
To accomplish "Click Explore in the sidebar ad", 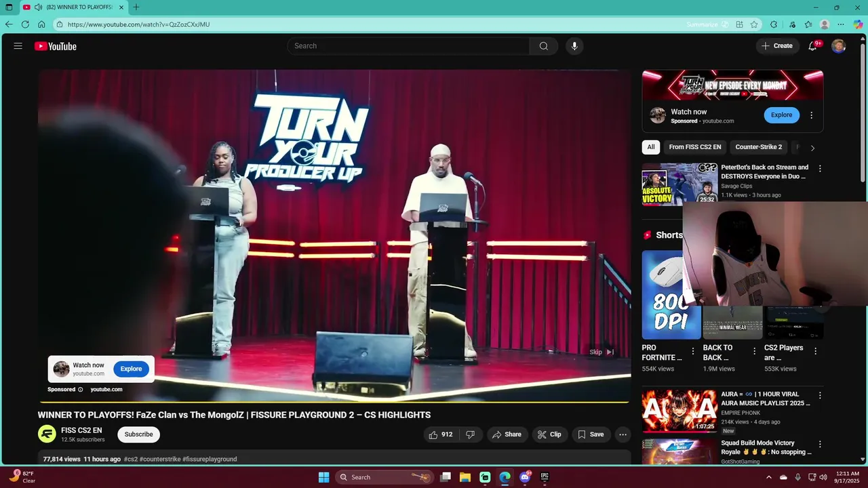I will (x=781, y=115).
